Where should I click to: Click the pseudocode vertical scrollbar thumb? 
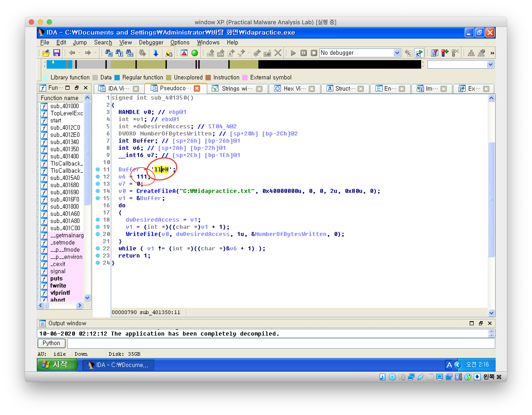click(x=491, y=199)
